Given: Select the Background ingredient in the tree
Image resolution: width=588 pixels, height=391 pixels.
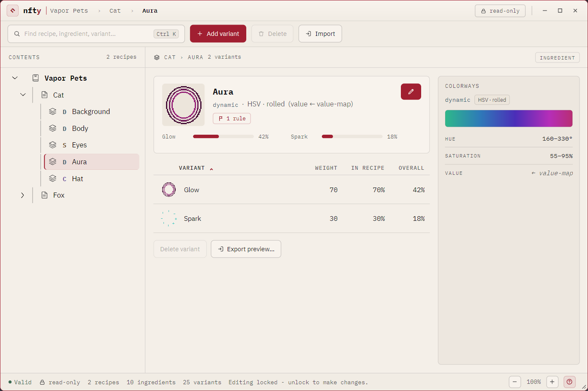Looking at the screenshot, I should tap(92, 111).
